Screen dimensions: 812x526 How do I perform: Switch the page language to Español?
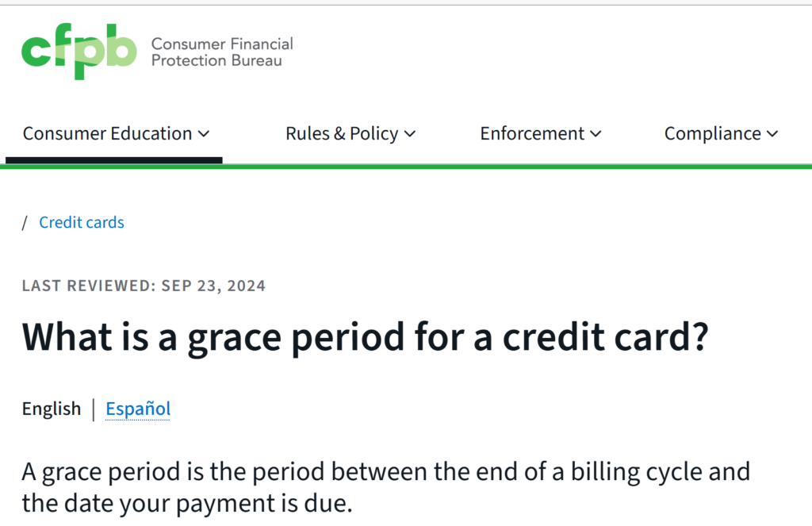[138, 409]
